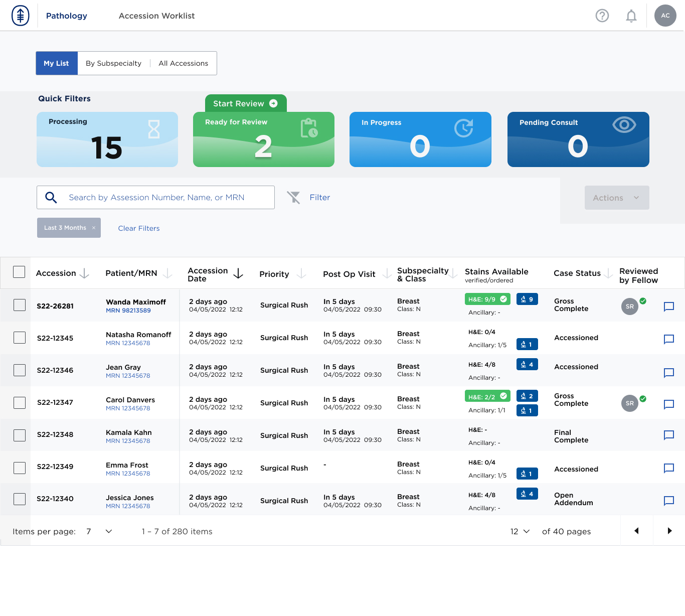Open the help question mark icon
This screenshot has width=685, height=616.
point(602,16)
